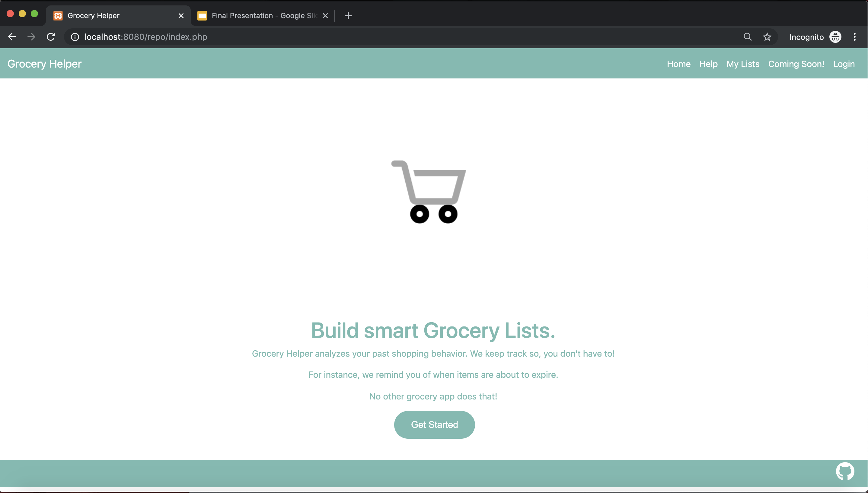Click the Google Slides tab favicon
The image size is (868, 493).
coord(202,16)
